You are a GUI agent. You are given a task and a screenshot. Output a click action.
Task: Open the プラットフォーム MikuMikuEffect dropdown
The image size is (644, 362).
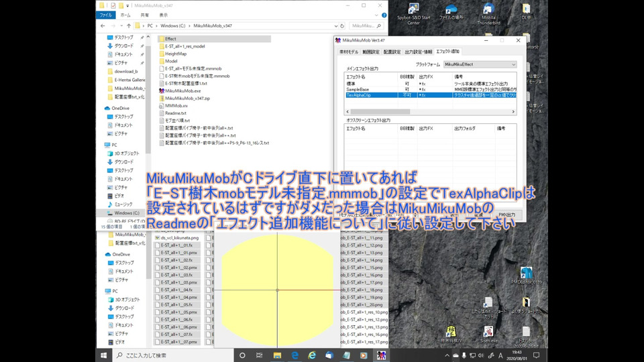click(x=480, y=64)
